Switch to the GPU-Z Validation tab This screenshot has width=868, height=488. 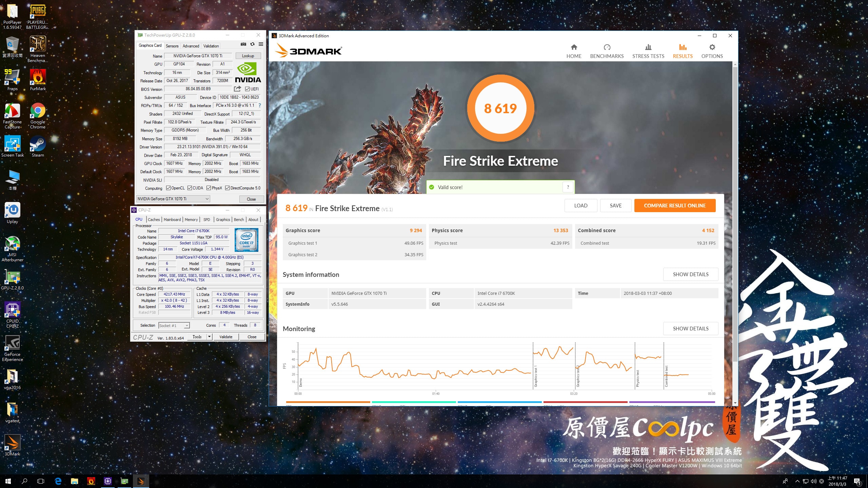211,46
